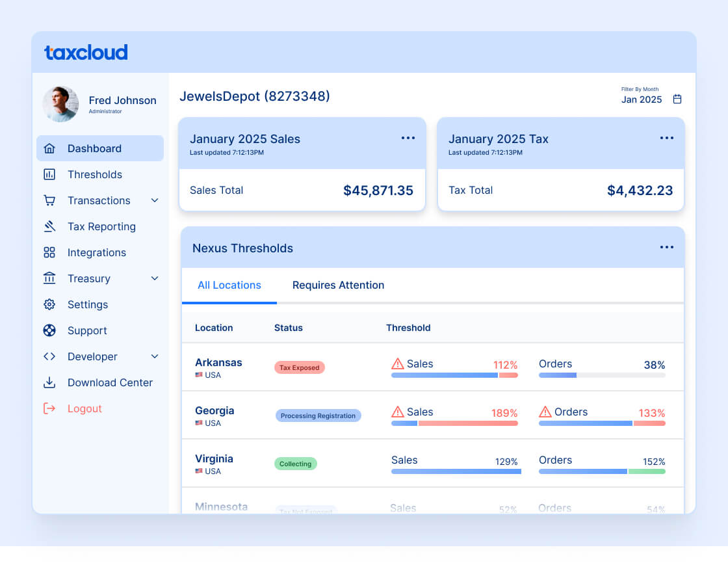Click the Dashboard home icon
728x567 pixels.
pyautogui.click(x=49, y=149)
